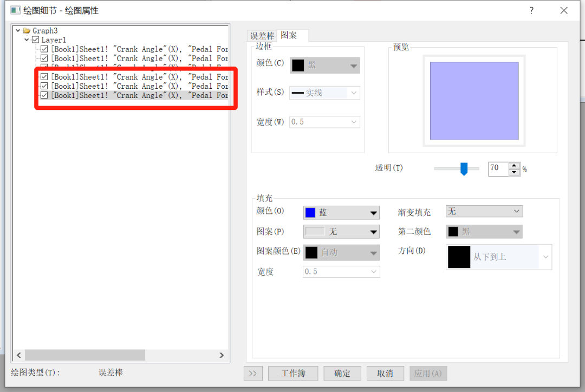
Task: Click the help question mark icon
Action: coord(531,10)
